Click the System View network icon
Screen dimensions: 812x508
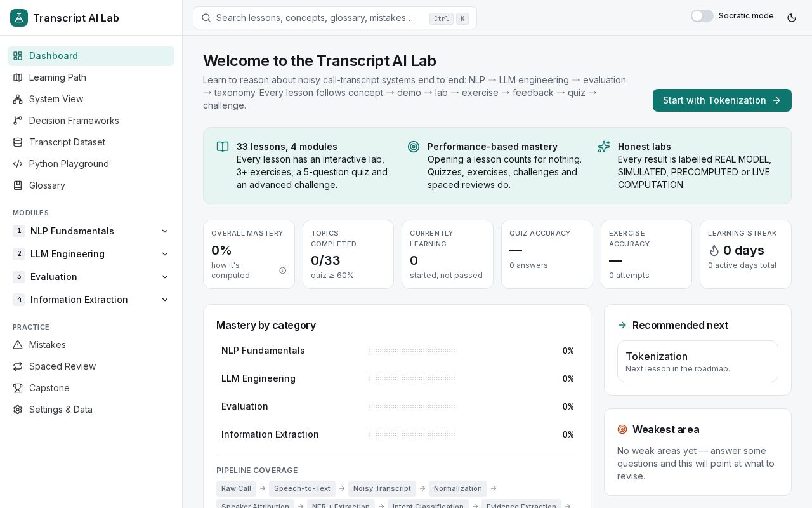18,99
